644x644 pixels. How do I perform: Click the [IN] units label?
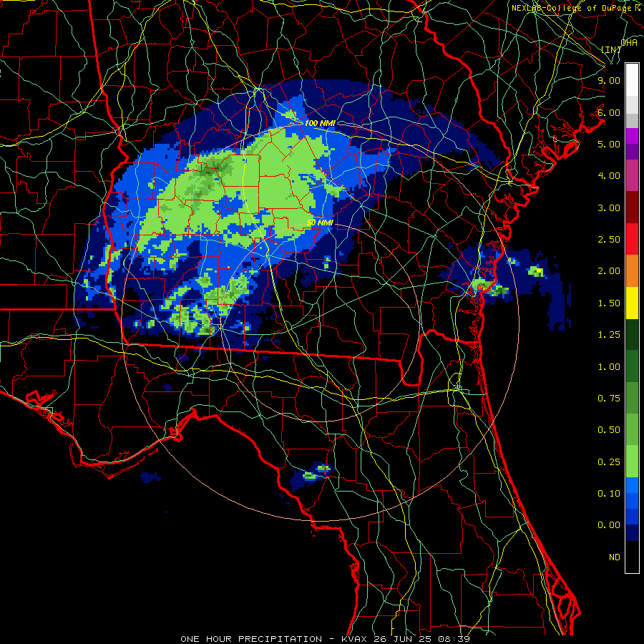point(611,49)
